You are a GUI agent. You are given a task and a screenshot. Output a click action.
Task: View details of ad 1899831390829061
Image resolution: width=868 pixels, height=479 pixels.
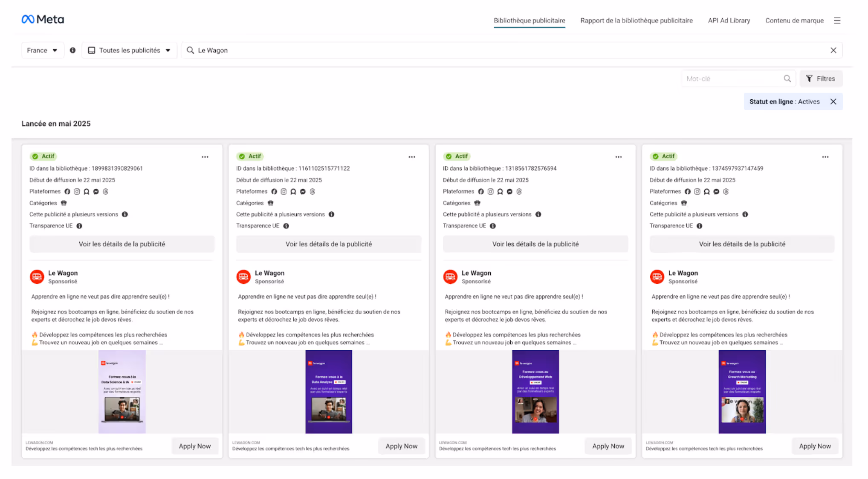click(122, 244)
